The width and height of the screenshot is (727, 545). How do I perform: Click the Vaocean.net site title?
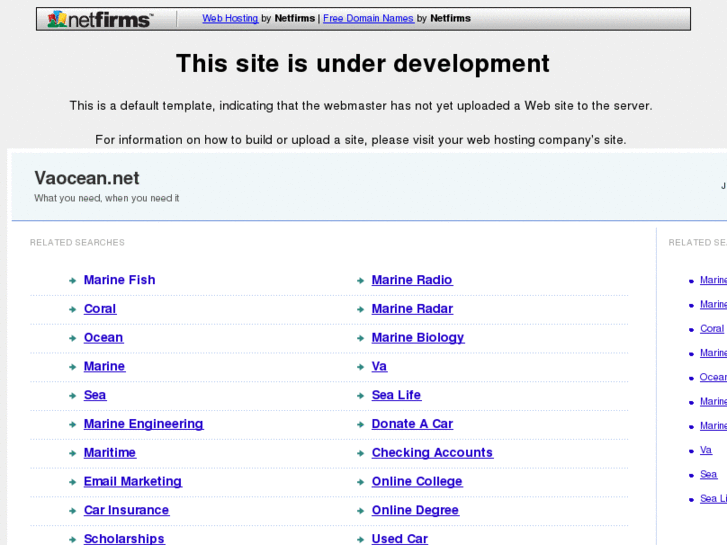coord(87,178)
